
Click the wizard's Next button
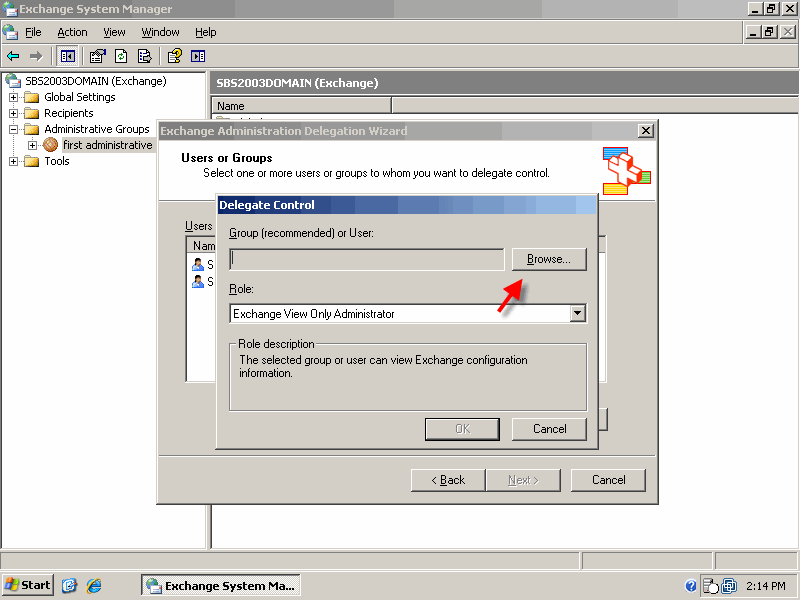click(523, 480)
